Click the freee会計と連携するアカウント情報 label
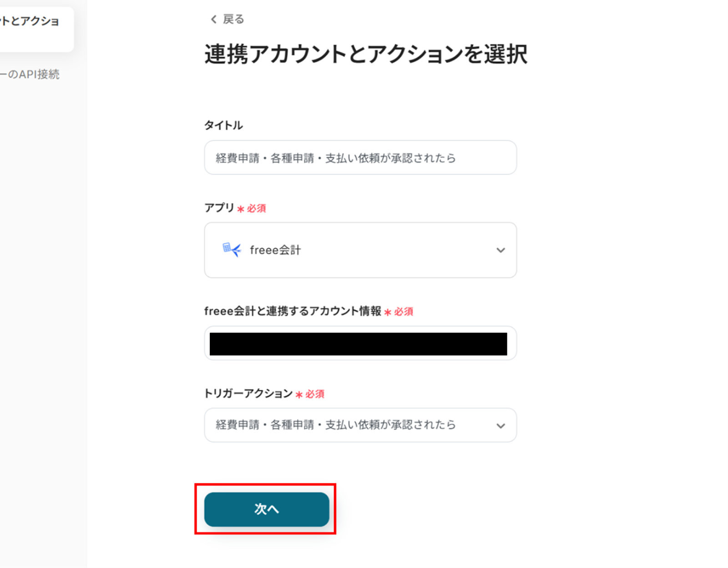Screen dimensions: 728x568 coord(293,311)
